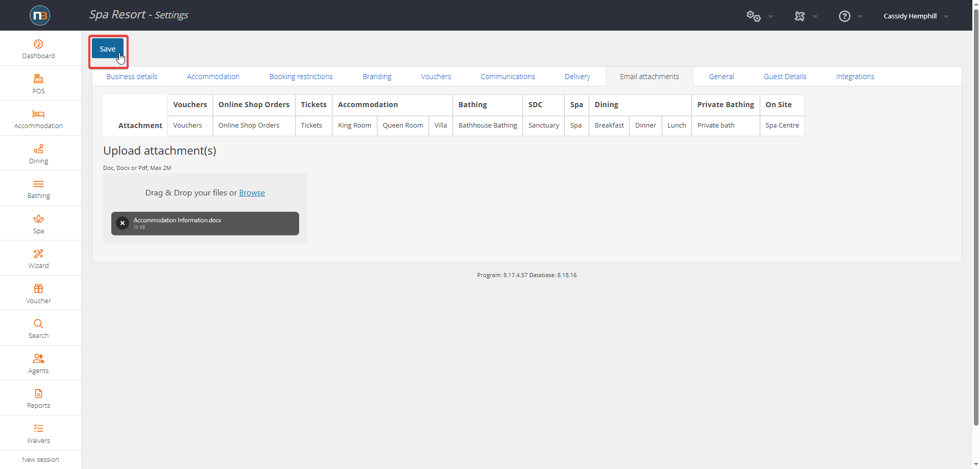The width and height of the screenshot is (980, 469).
Task: Open the fan-shaped icon menu in header
Action: (x=799, y=16)
